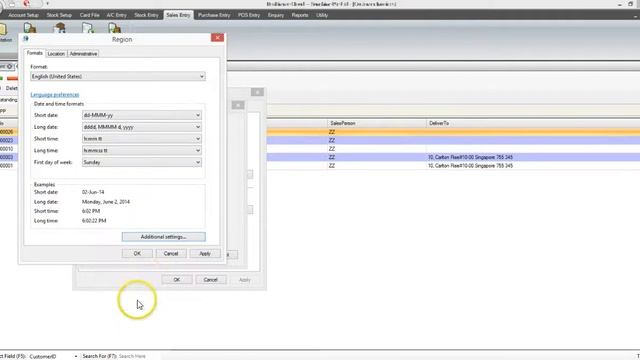640x360 pixels.
Task: Click the Short time example 6:02 PM
Action: tap(91, 211)
